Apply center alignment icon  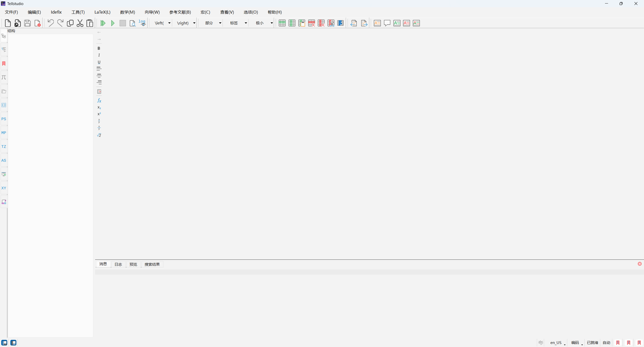pyautogui.click(x=99, y=75)
